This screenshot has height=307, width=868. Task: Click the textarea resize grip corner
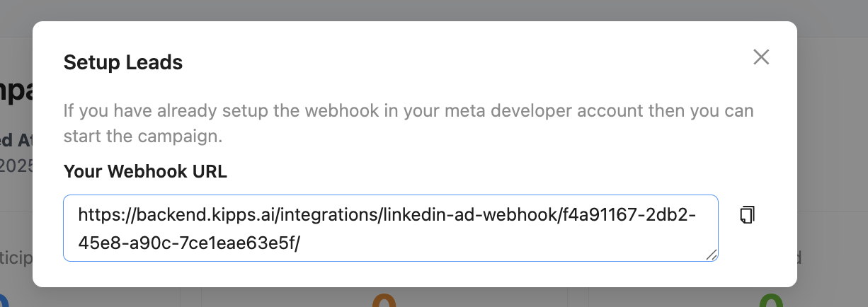click(x=712, y=255)
